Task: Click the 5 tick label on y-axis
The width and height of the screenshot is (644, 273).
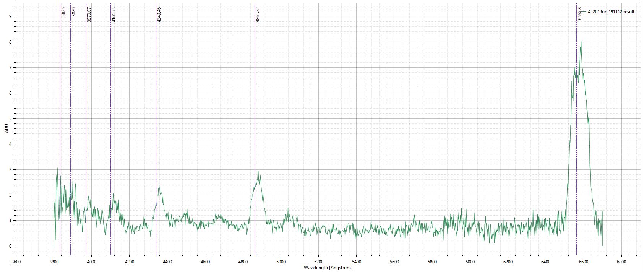Action: pyautogui.click(x=11, y=119)
